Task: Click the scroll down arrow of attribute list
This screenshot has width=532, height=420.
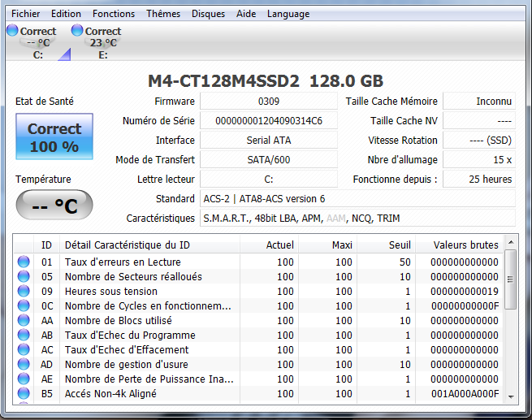Action: click(510, 396)
